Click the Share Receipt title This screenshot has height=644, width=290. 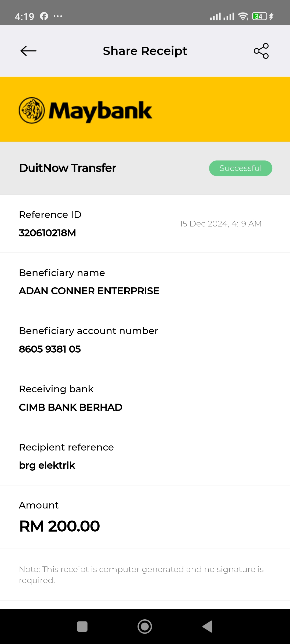(145, 51)
